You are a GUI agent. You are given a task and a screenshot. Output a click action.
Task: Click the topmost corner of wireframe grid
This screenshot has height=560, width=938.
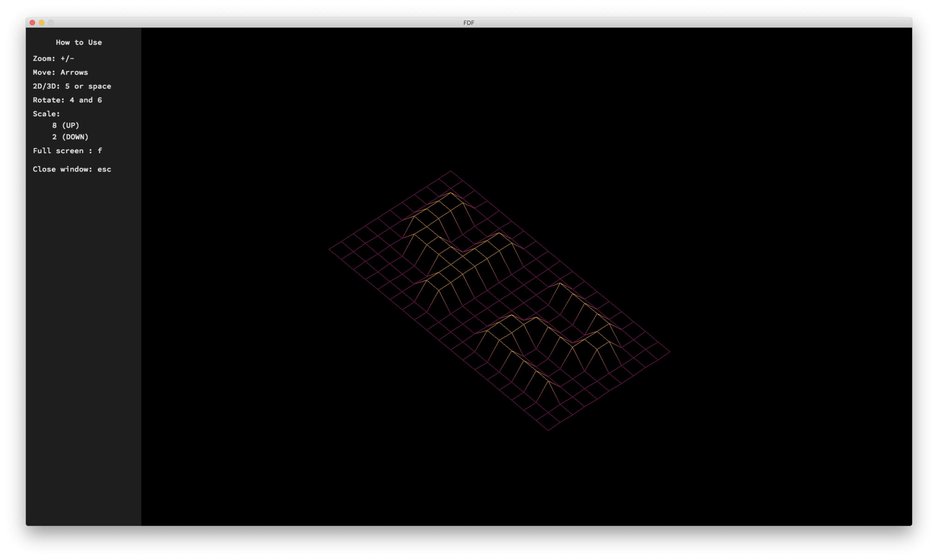pyautogui.click(x=451, y=171)
